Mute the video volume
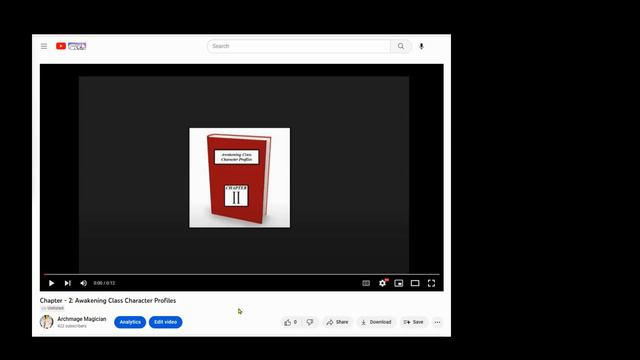Viewport: 640px width, 360px height. pos(84,283)
